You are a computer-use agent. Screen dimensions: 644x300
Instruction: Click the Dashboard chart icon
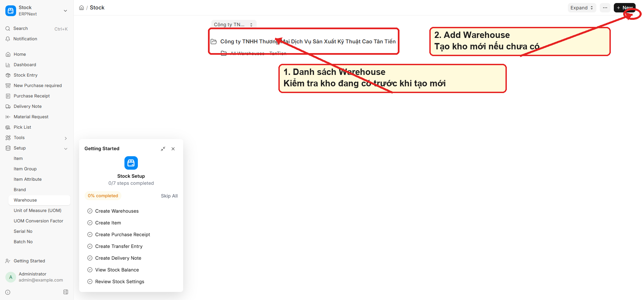tap(8, 65)
